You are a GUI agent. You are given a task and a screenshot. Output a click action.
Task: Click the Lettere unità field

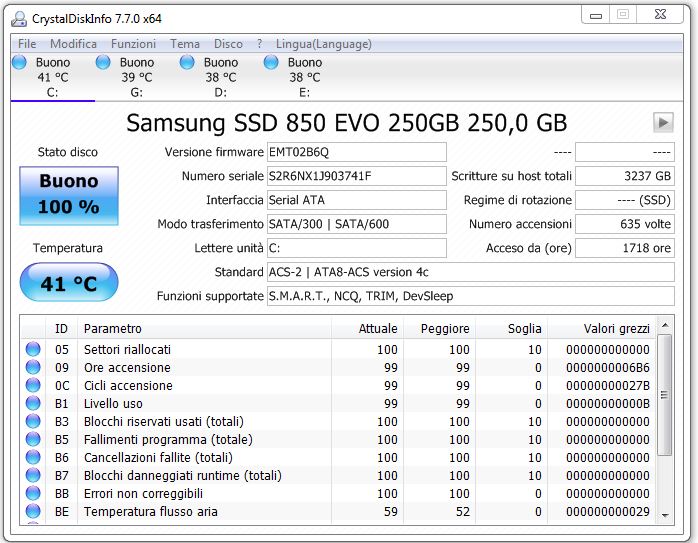coord(357,248)
